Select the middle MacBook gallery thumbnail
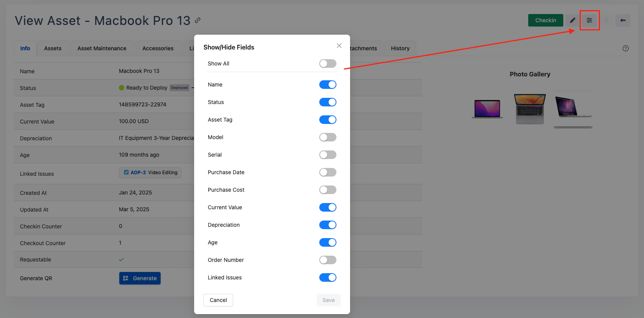The image size is (644, 318). 530,109
